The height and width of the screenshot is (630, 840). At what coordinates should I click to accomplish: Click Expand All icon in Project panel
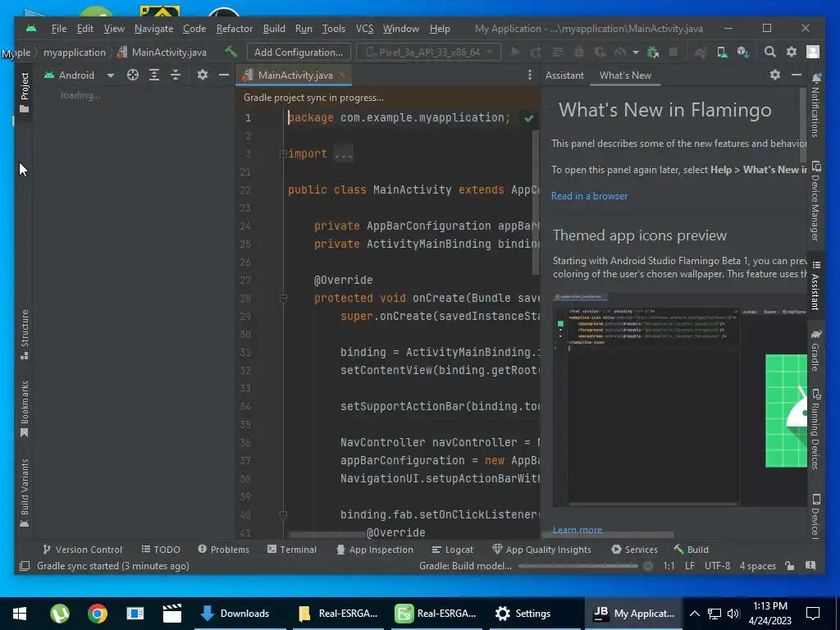pos(154,75)
